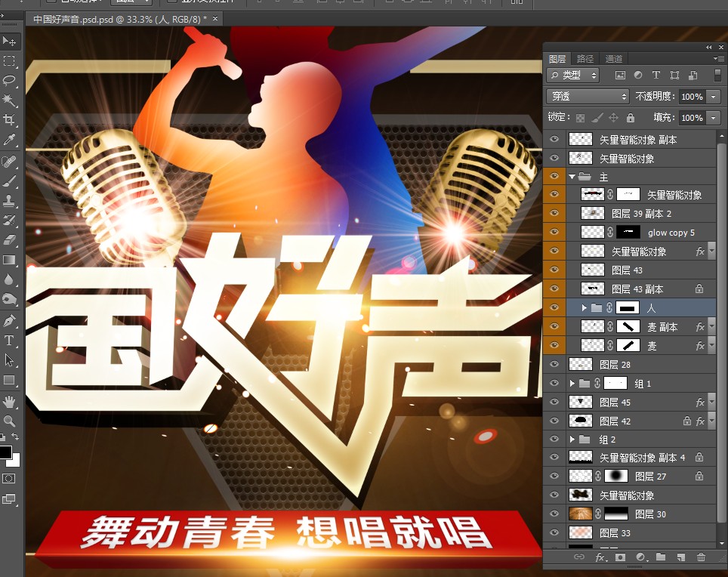Swap foreground and background colors
728x577 pixels.
pos(15,437)
